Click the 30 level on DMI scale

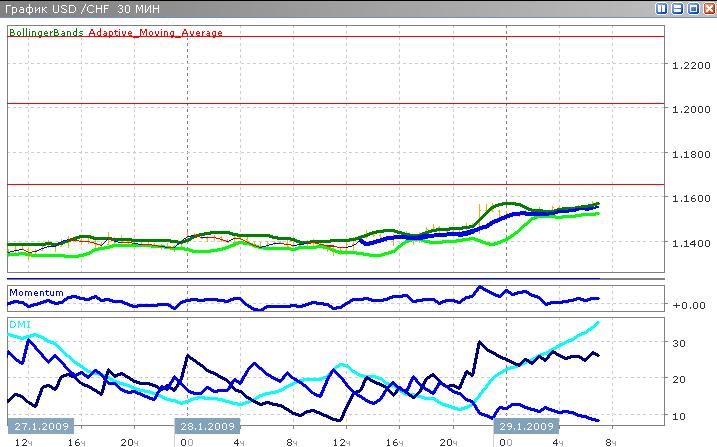tap(678, 343)
